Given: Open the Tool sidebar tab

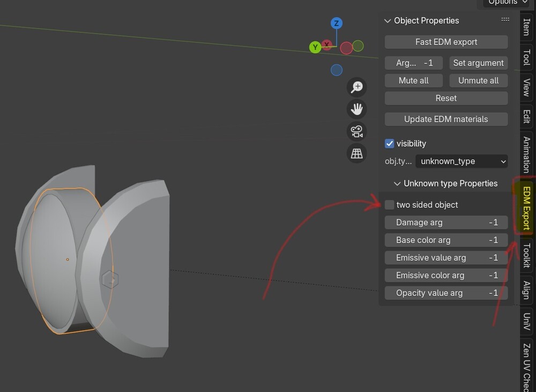Looking at the screenshot, I should [527, 57].
